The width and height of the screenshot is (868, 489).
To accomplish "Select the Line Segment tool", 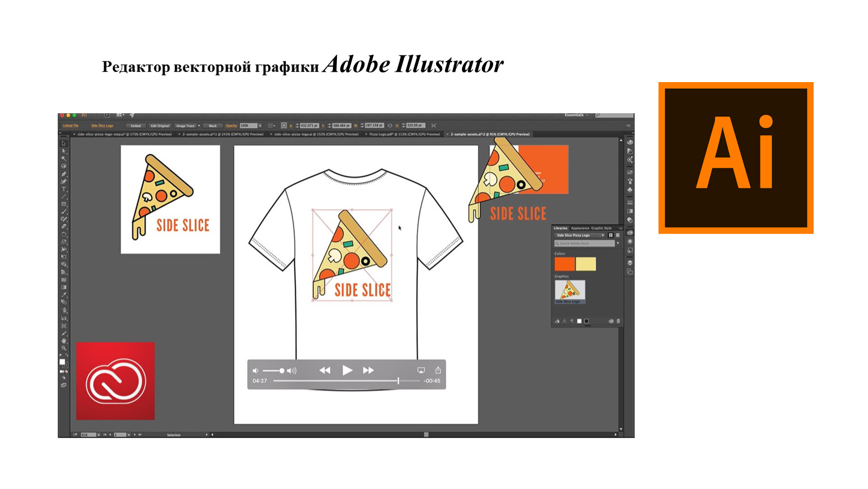I will coord(63,196).
